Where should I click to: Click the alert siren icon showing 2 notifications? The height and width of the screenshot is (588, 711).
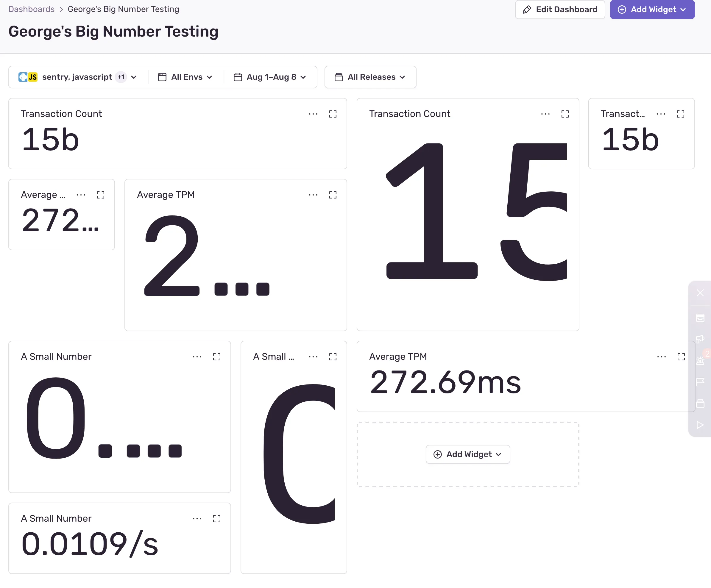pos(701,360)
